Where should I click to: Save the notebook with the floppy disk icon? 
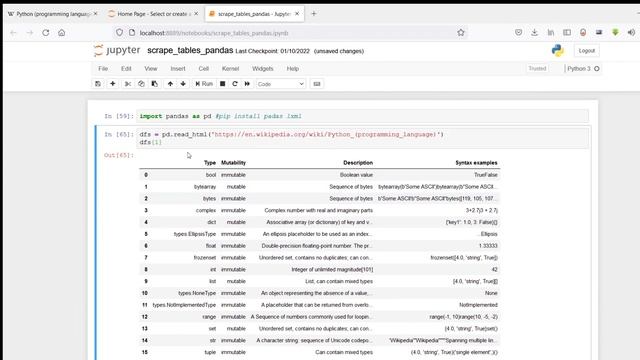(x=98, y=84)
